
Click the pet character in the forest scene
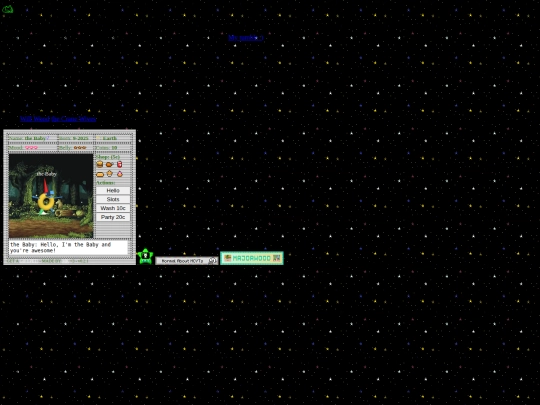pos(46,199)
